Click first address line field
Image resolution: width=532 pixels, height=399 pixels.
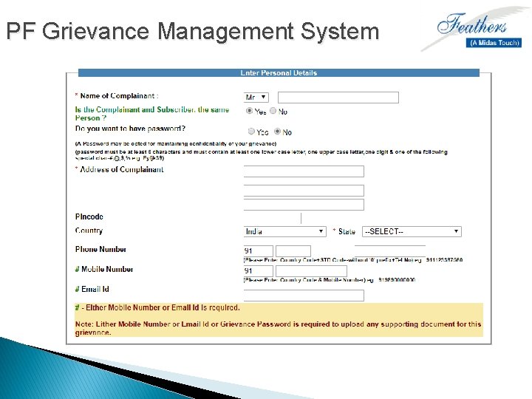tap(304, 171)
